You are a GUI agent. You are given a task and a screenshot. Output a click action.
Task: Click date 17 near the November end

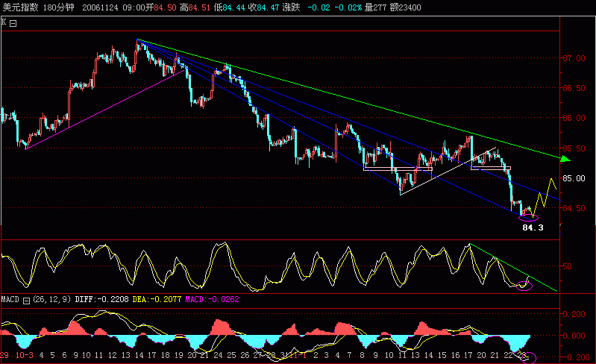tap(468, 355)
